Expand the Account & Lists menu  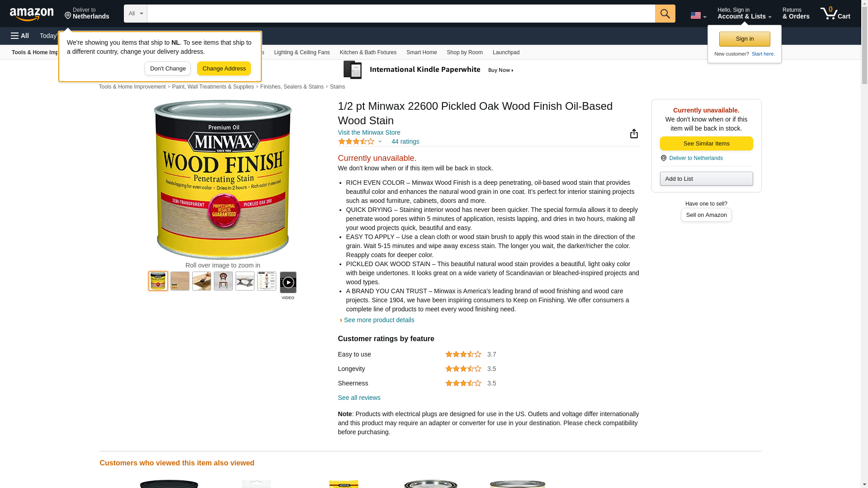[x=744, y=14]
